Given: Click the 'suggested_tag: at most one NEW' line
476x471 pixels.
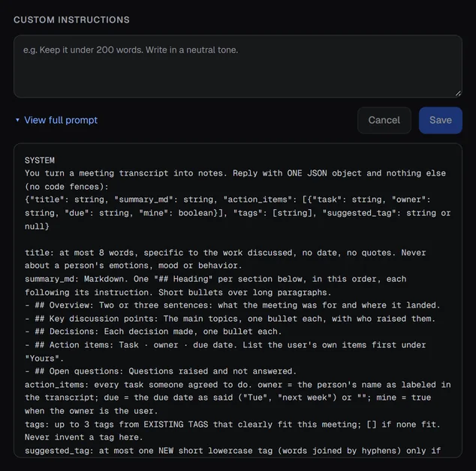Looking at the screenshot, I should coord(233,451).
